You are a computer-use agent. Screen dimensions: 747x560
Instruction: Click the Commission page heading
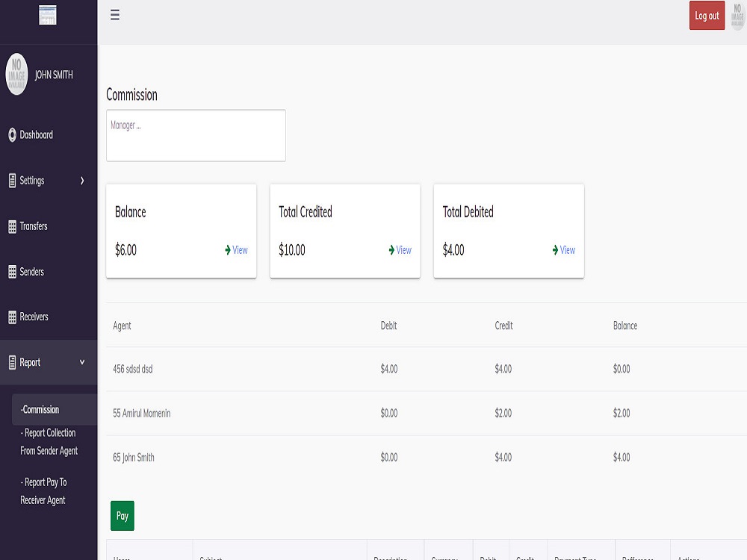[132, 95]
